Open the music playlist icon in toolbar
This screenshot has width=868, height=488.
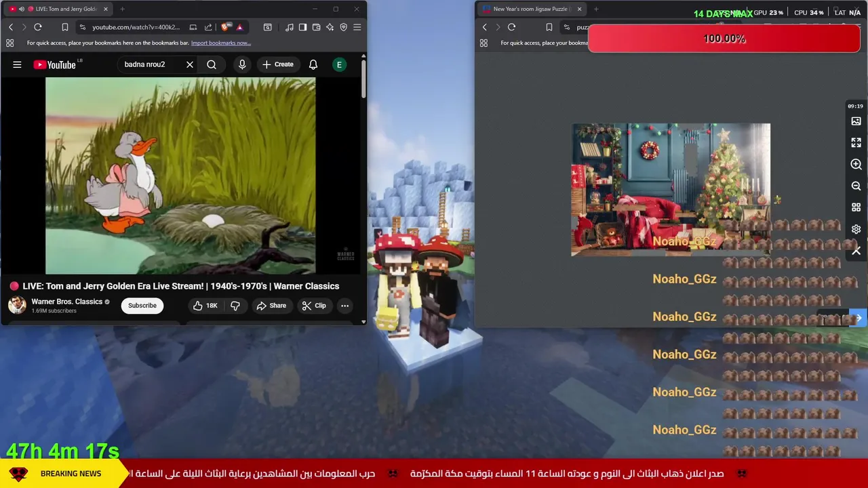[x=290, y=27]
